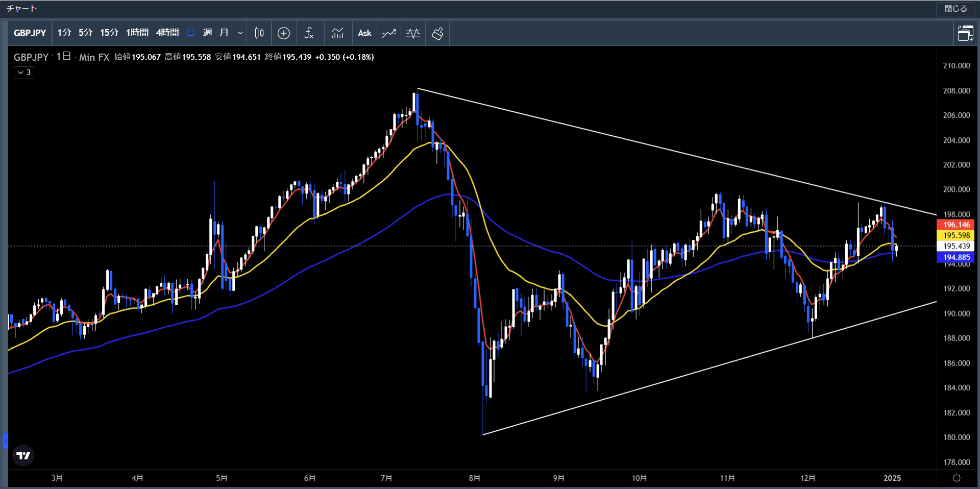Select the 5分 timeframe

point(86,33)
